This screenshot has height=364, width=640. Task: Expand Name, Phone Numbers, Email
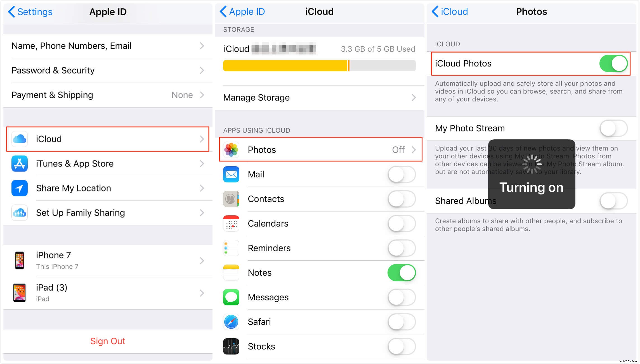pyautogui.click(x=107, y=45)
